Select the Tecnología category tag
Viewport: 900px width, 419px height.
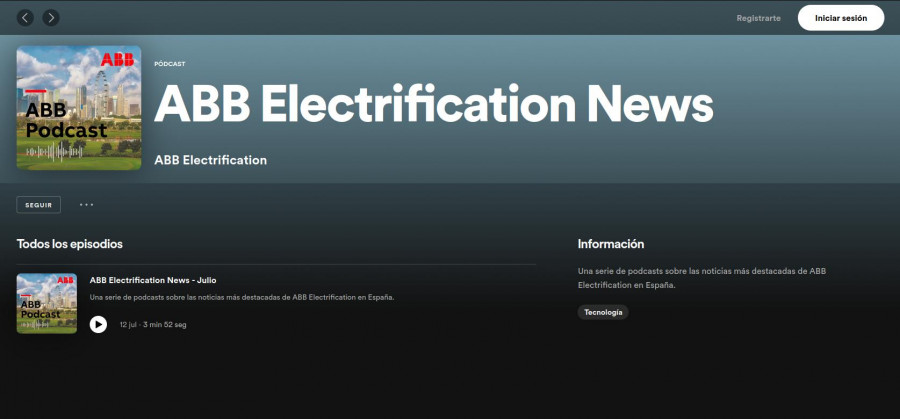[x=603, y=312]
